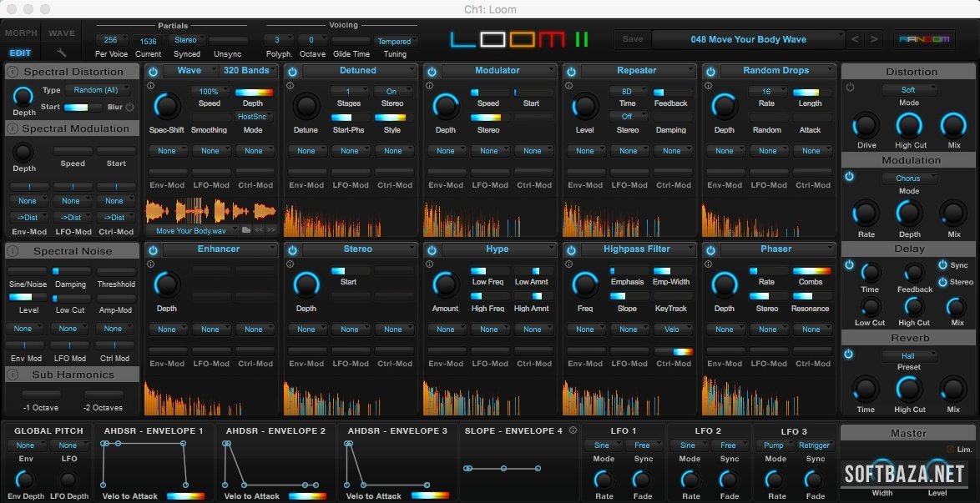Click the RANDOM patch generator logo
Viewport: 980px width, 503px height.
(924, 39)
